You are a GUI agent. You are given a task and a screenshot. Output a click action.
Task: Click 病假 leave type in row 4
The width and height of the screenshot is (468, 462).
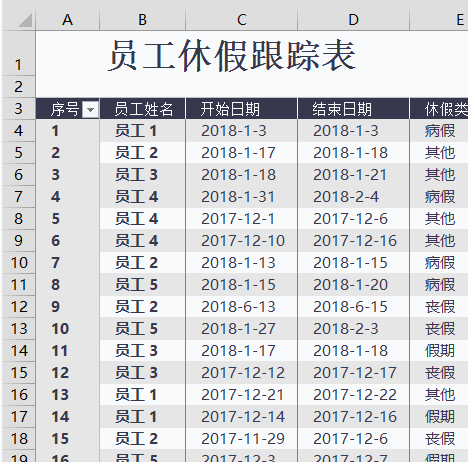pyautogui.click(x=439, y=131)
